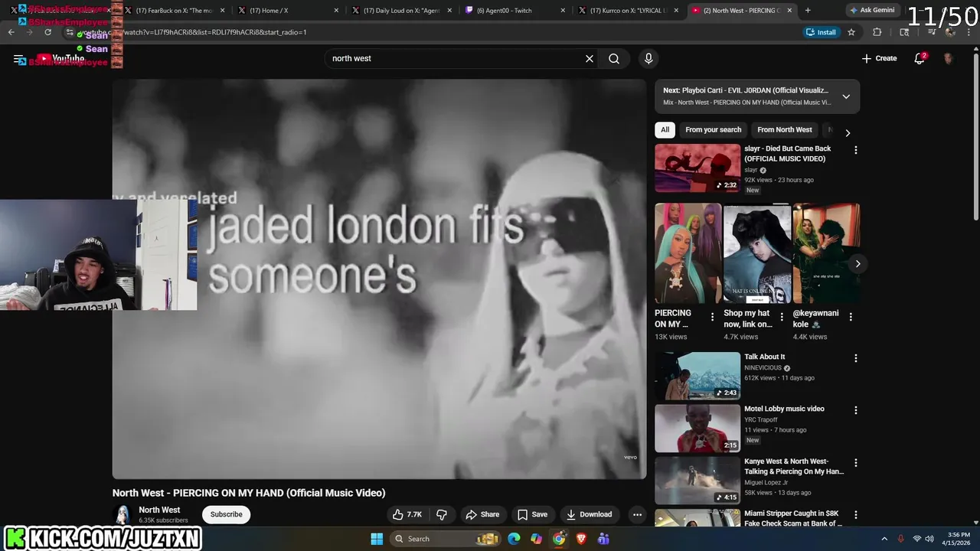Open options for Miami Stripper video

[856, 515]
